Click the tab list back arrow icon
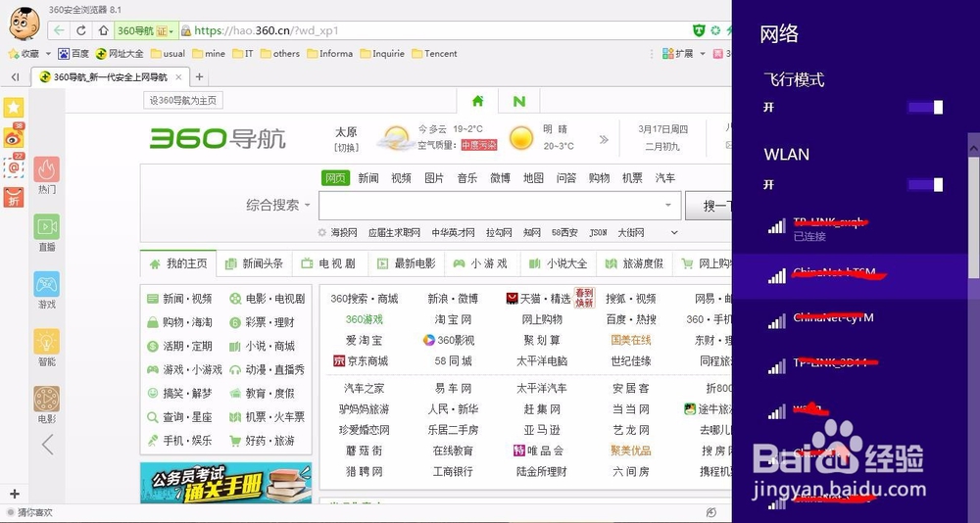 click(x=15, y=76)
